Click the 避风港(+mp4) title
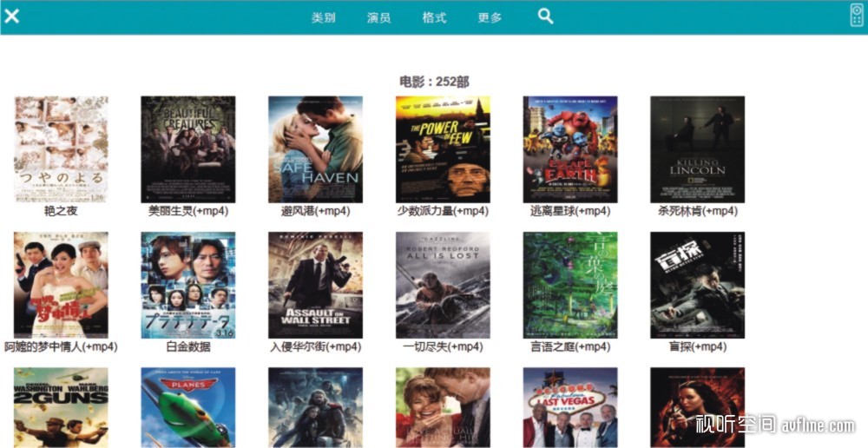 pyautogui.click(x=316, y=211)
